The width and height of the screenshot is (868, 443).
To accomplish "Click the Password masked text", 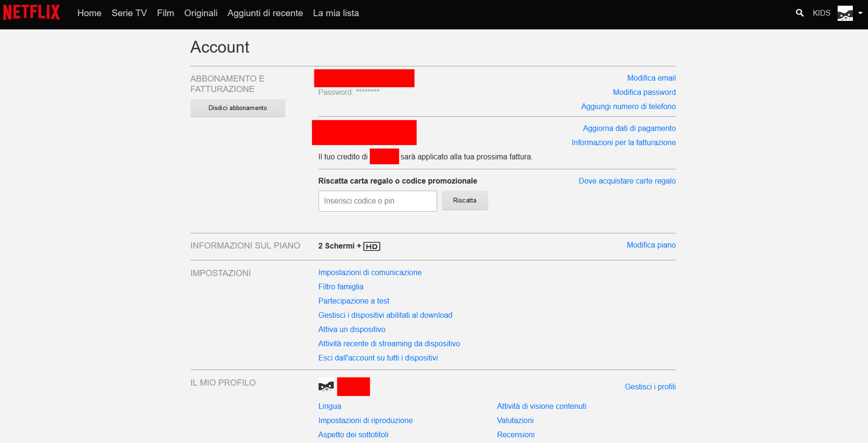I will [x=348, y=92].
